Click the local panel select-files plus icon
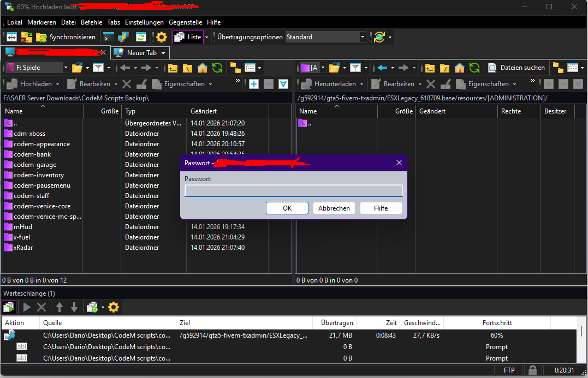 [254, 84]
